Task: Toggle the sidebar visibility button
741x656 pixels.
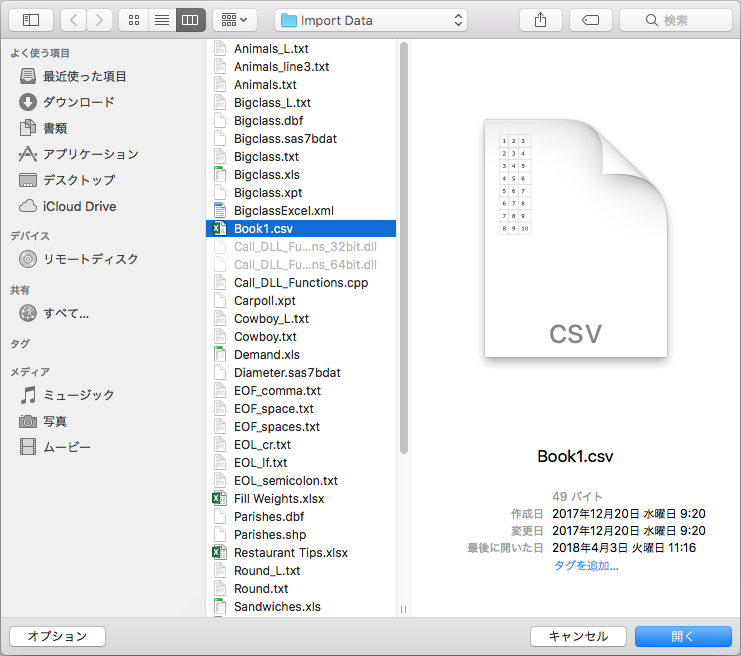Action: pyautogui.click(x=31, y=20)
